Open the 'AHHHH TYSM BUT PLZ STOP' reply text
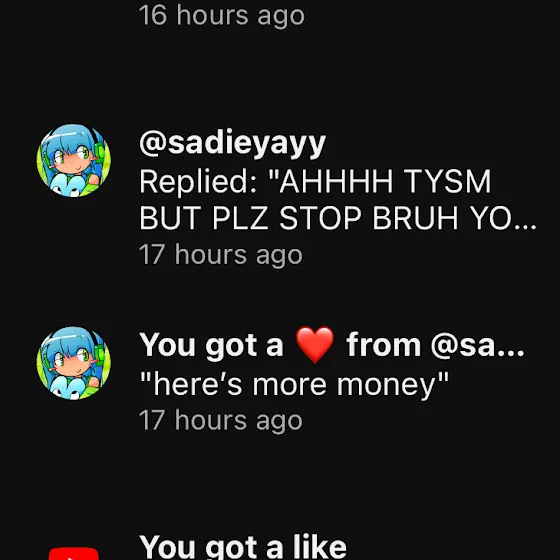This screenshot has height=560, width=560. click(338, 199)
